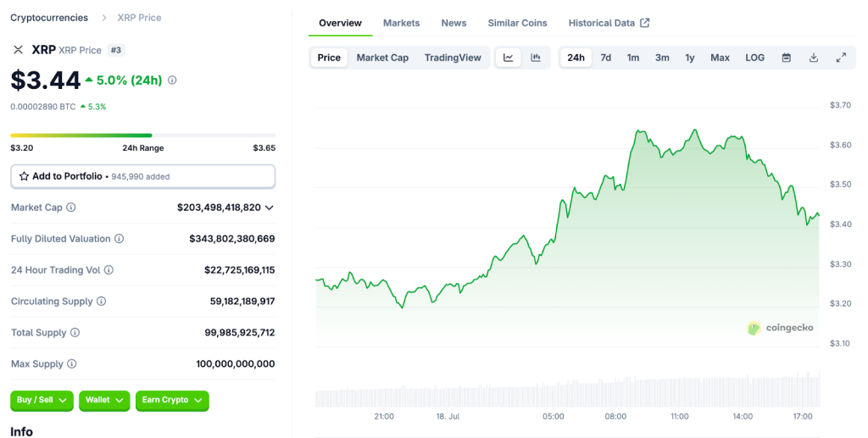Select the 3m time range
Viewport: 868px width, 438px height.
pos(662,58)
